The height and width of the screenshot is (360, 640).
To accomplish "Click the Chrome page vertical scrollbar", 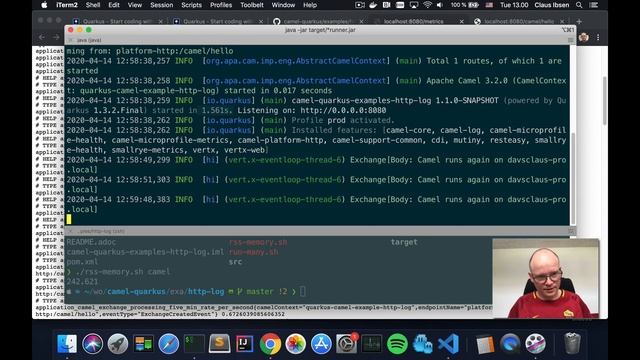I will [x=604, y=101].
